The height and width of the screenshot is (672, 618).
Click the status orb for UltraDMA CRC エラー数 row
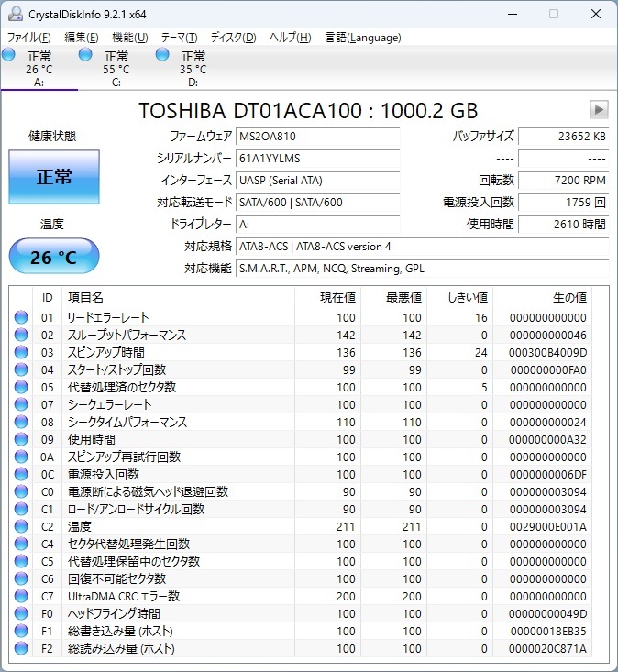point(21,596)
